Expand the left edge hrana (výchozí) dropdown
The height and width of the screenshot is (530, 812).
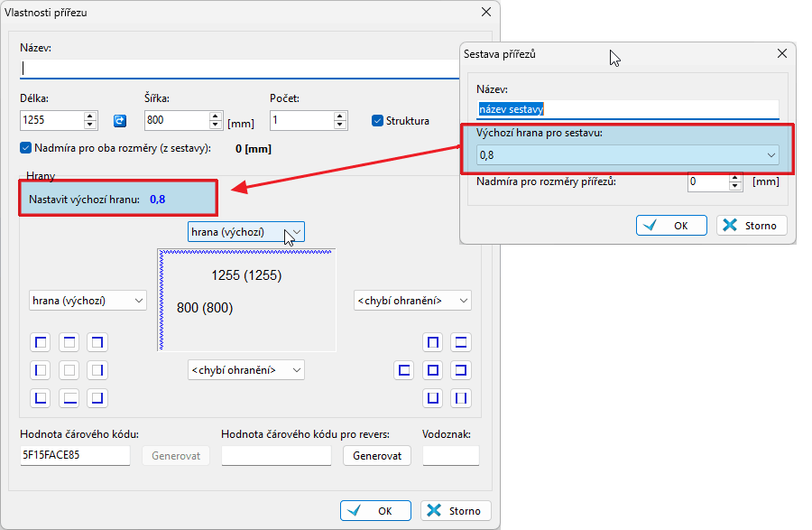tap(88, 301)
